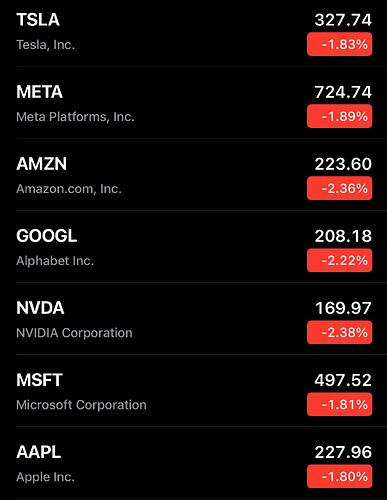Toggle AMZN -2.36% change badge

click(339, 188)
